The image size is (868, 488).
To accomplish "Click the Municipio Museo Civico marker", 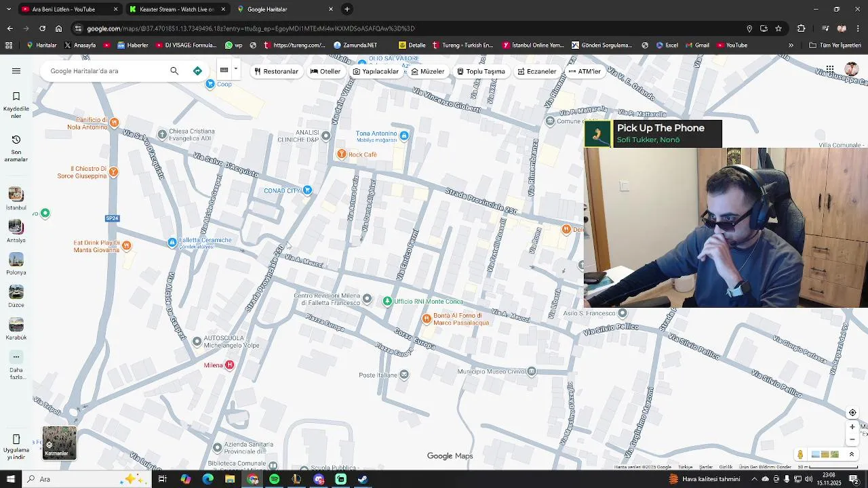I will pos(532,371).
